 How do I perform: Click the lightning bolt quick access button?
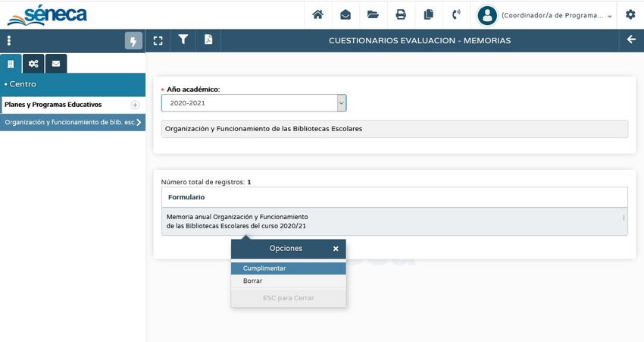[x=133, y=41]
